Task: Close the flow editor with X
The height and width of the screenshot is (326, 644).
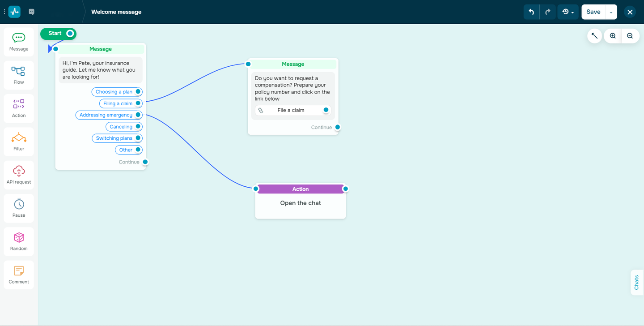Action: 630,12
